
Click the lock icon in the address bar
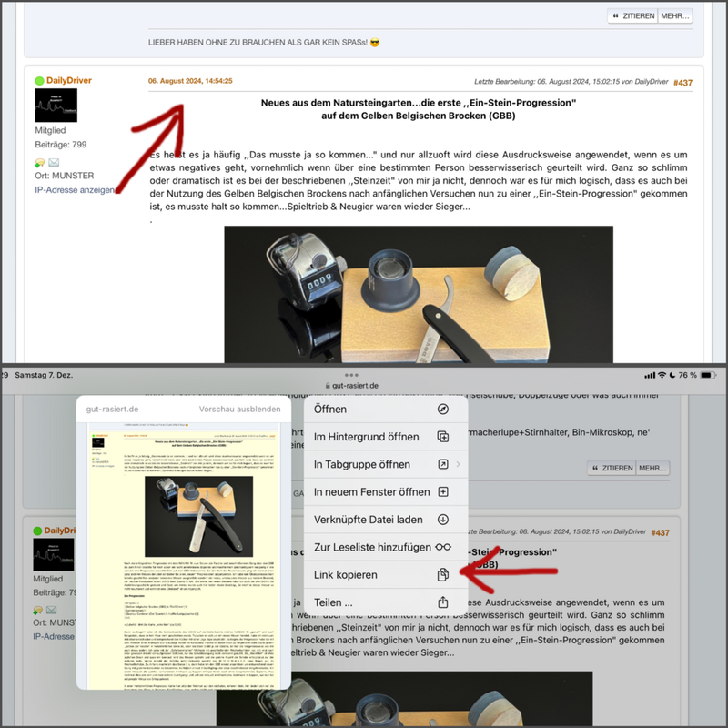tap(328, 385)
